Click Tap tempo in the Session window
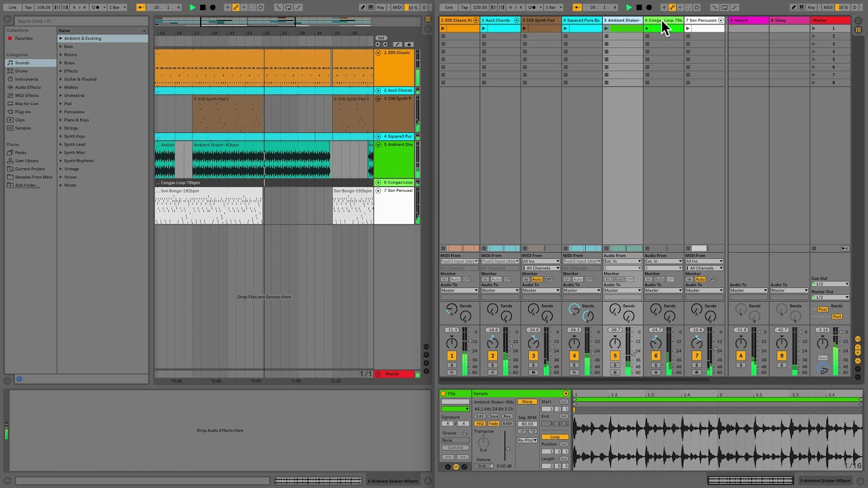Viewport: 868px width, 488px height. pos(465,7)
